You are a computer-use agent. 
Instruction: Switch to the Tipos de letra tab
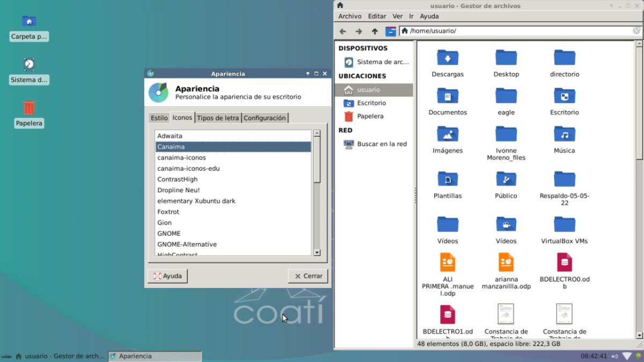point(217,118)
